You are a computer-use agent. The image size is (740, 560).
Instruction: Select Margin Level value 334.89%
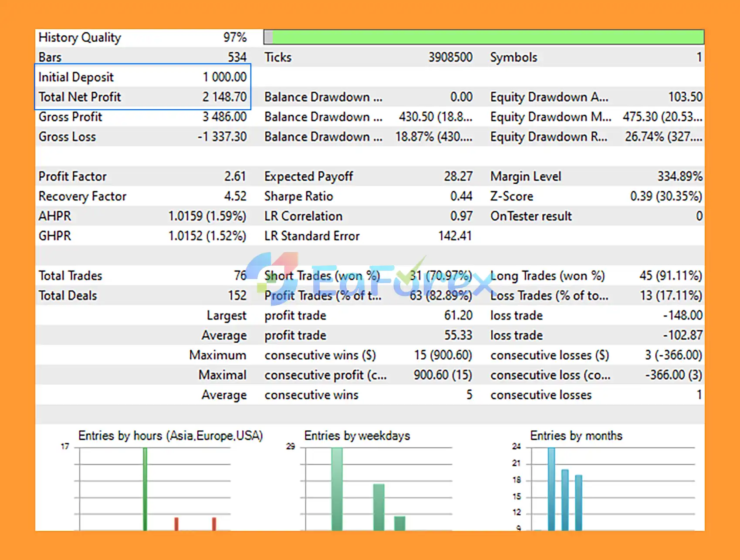coord(680,176)
